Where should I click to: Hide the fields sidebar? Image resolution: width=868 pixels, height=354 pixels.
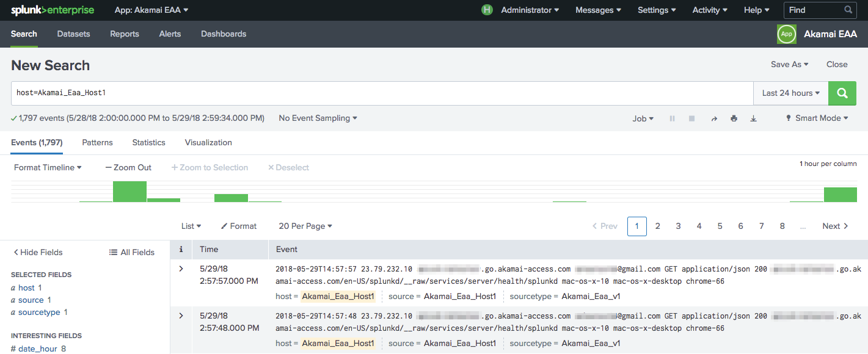click(x=38, y=252)
